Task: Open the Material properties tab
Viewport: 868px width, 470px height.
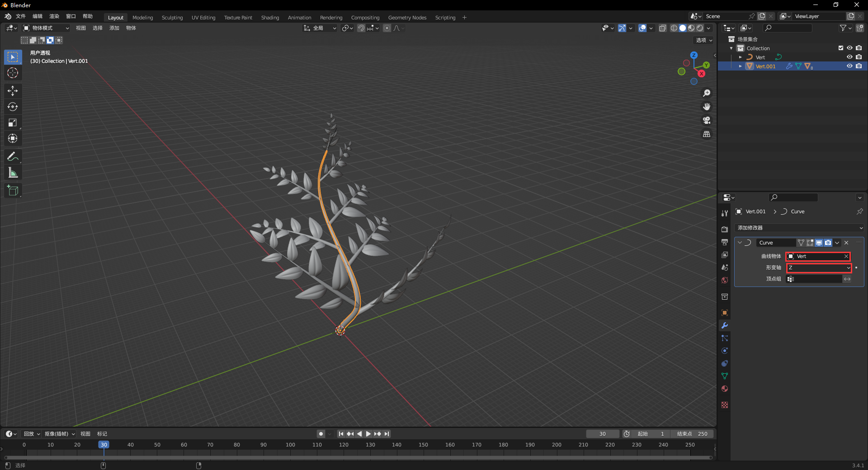Action: 725,389
